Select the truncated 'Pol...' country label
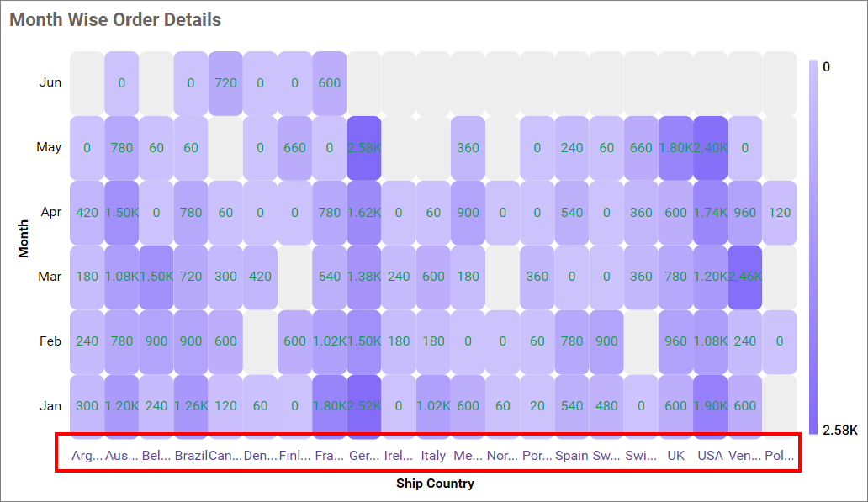 click(780, 456)
